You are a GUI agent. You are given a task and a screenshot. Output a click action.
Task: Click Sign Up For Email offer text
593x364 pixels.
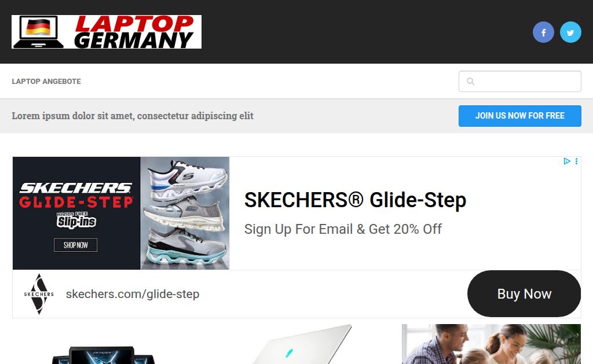point(343,229)
